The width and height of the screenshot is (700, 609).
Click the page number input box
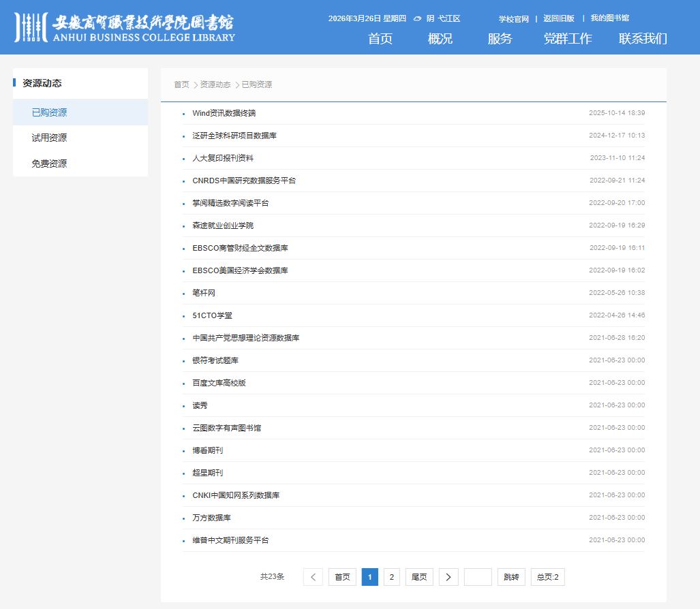coord(477,577)
